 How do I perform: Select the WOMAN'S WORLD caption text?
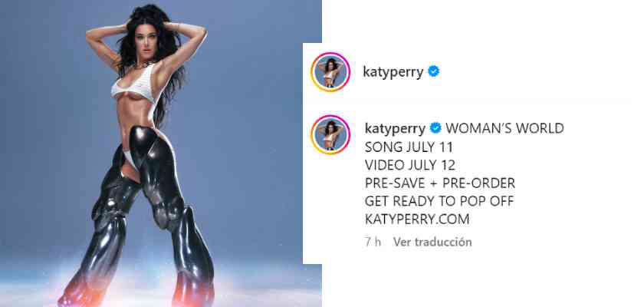point(504,129)
